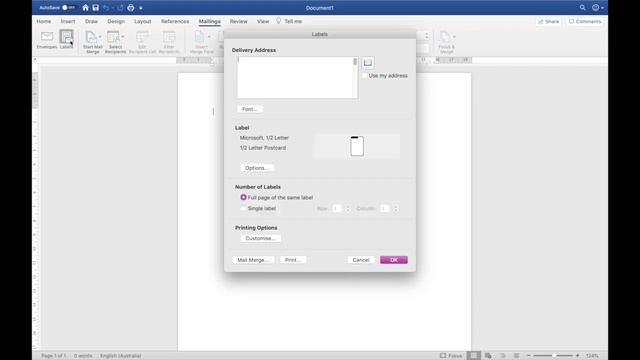Click the Start Mail Merge icon
The width and height of the screenshot is (640, 360).
coord(91,37)
